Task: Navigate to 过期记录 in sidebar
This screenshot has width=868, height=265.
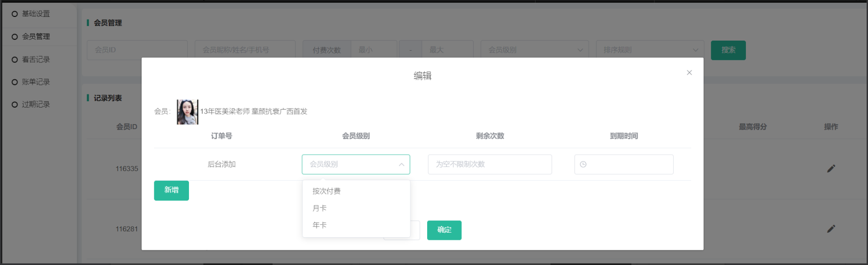Action: coord(36,104)
